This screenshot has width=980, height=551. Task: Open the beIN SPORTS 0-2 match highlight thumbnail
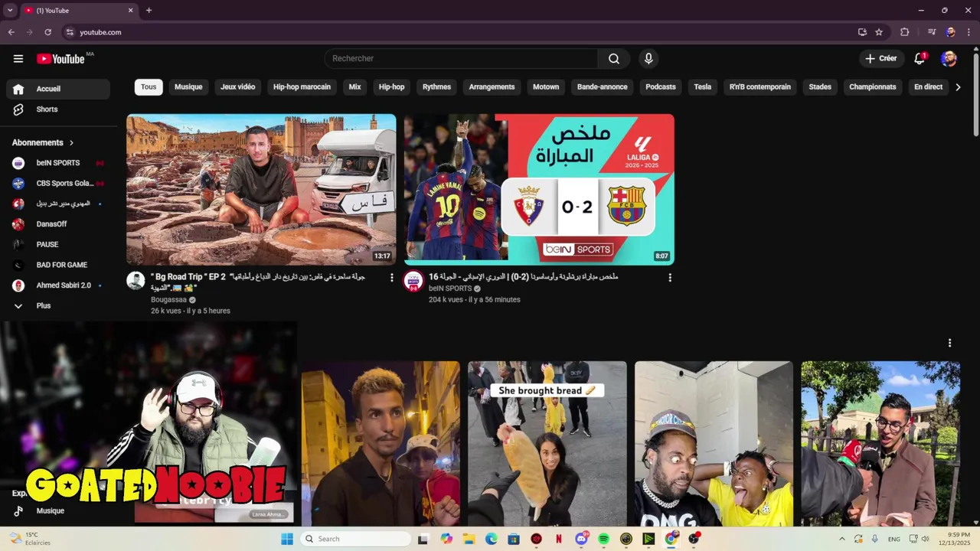(x=539, y=189)
